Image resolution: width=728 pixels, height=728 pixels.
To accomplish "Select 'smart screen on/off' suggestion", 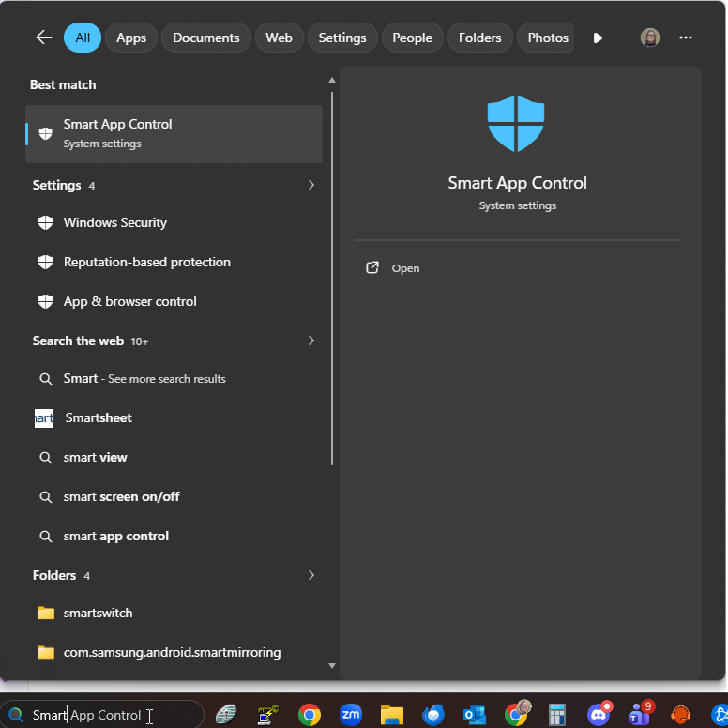I will tap(174, 497).
